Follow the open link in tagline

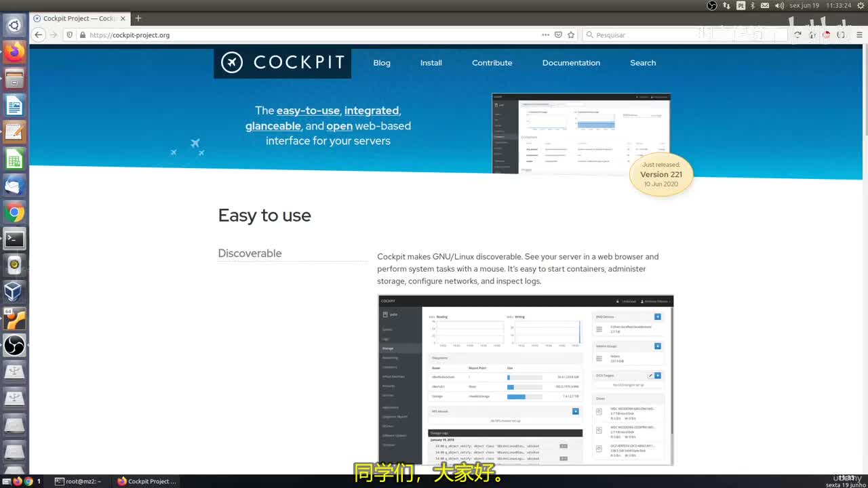point(340,126)
